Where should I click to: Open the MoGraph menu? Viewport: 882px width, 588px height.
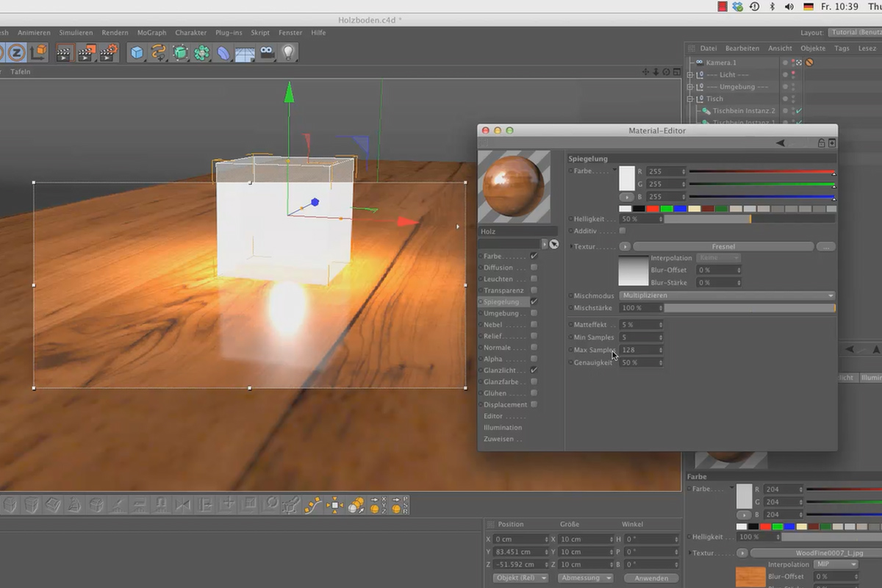point(151,32)
